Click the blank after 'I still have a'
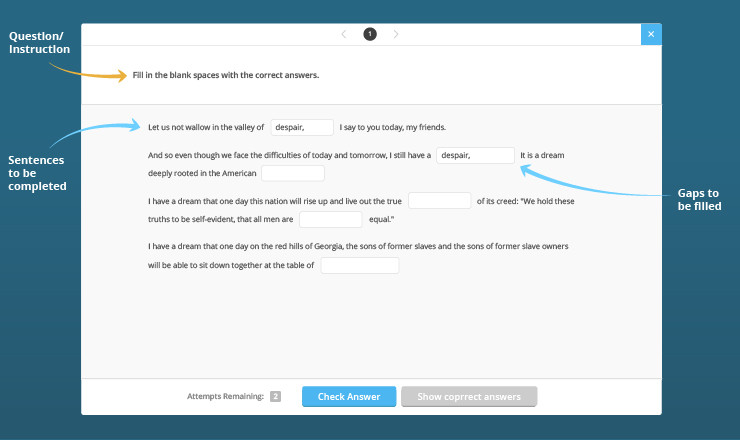The image size is (740, 440). pos(475,155)
